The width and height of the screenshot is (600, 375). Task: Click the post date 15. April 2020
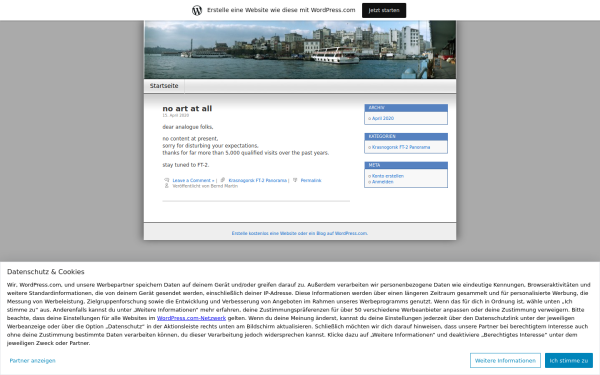(176, 115)
